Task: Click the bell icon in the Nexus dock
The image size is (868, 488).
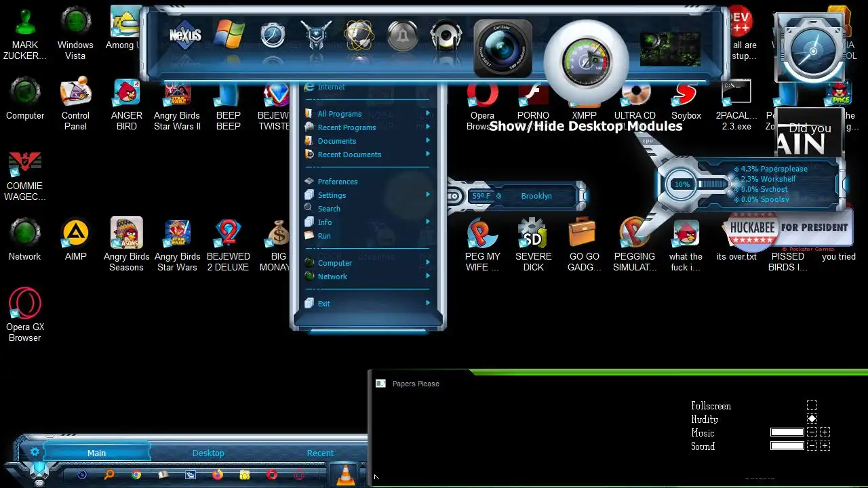Action: click(403, 35)
